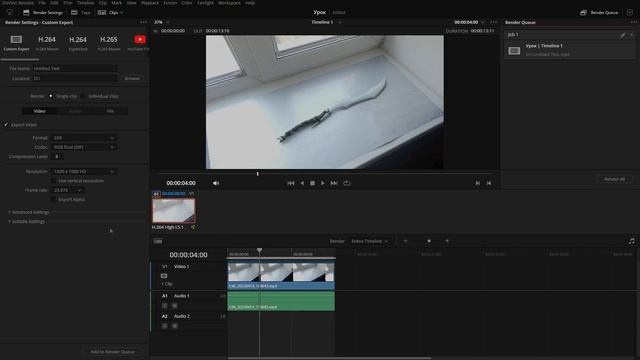Select the clip thumbnail H.264 High L5.1
Screen dimensions: 640x360
click(174, 211)
